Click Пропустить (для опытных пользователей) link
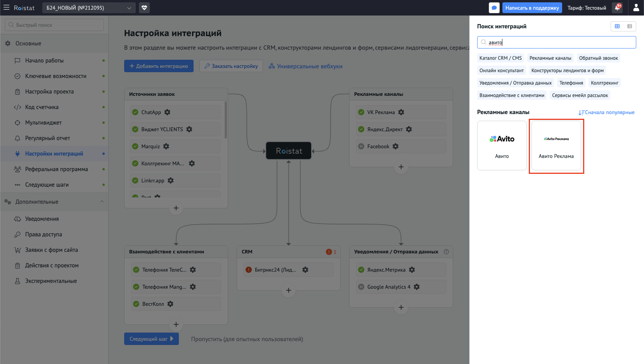The image size is (644, 364). 247,339
